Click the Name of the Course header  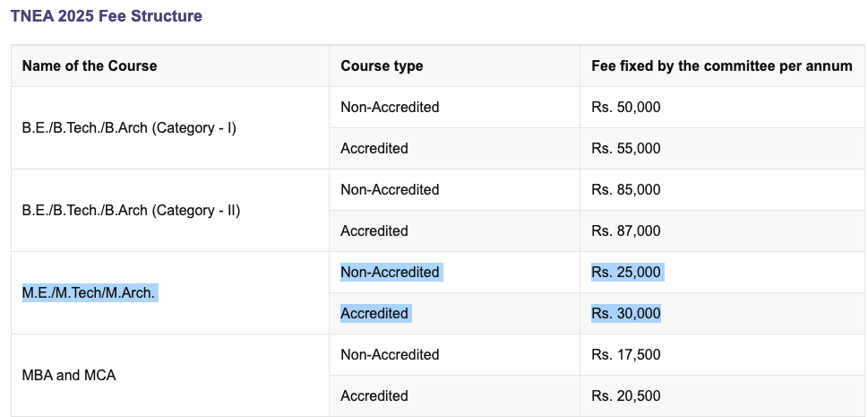tap(90, 65)
